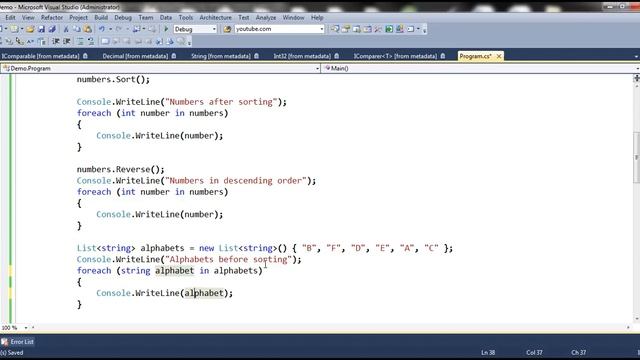
Task: Cut selection using the scissors icon
Action: [x=66, y=29]
